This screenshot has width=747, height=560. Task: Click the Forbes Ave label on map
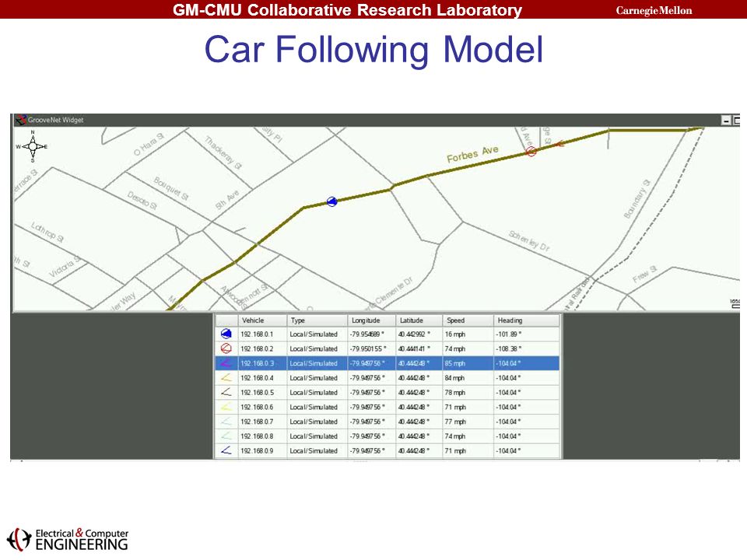pos(472,154)
